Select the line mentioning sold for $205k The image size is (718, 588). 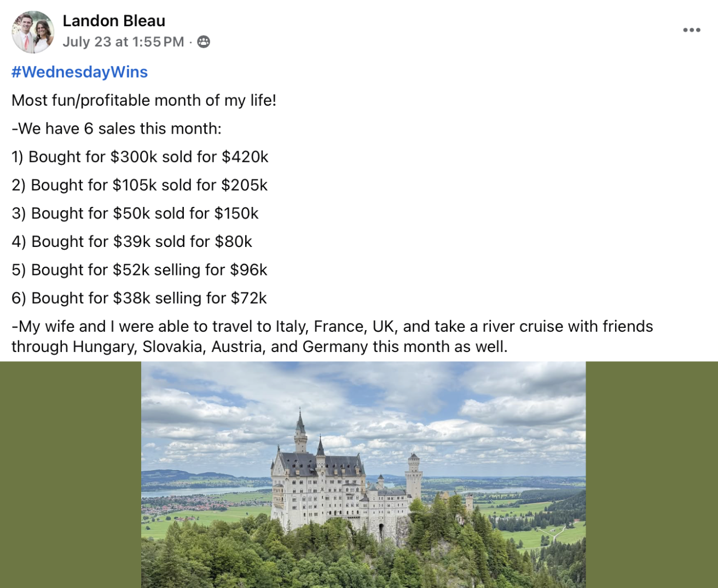tap(140, 186)
